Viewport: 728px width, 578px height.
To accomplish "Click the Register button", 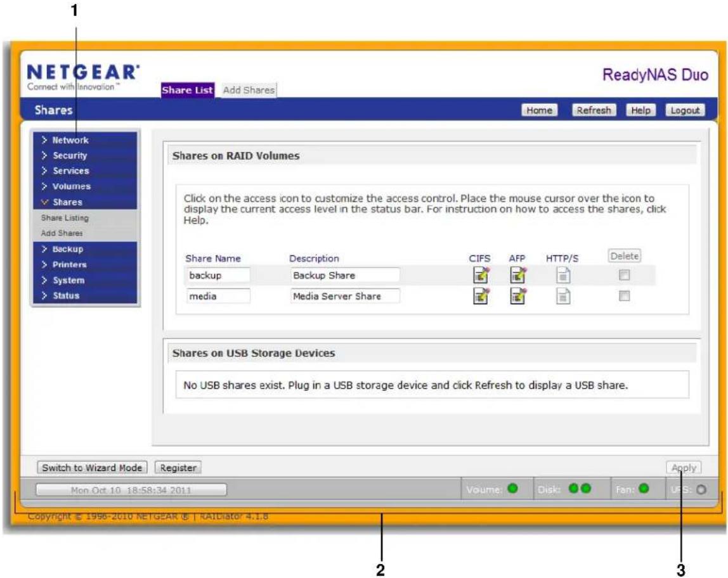I will tap(178, 468).
